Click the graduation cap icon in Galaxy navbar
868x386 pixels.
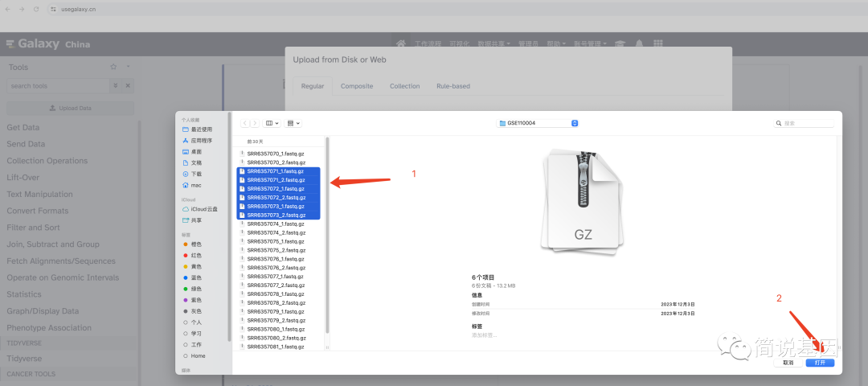(620, 43)
